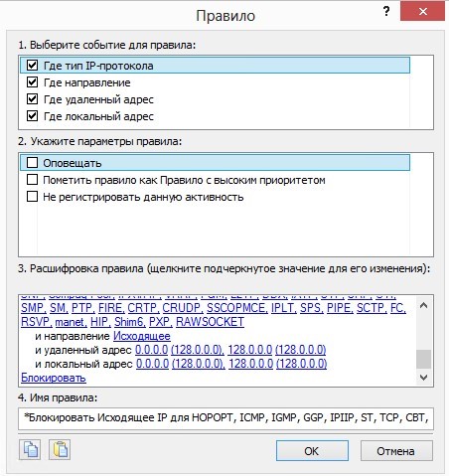The image size is (449, 476).
Task: Confirm the rule with OK button
Action: [x=312, y=451]
